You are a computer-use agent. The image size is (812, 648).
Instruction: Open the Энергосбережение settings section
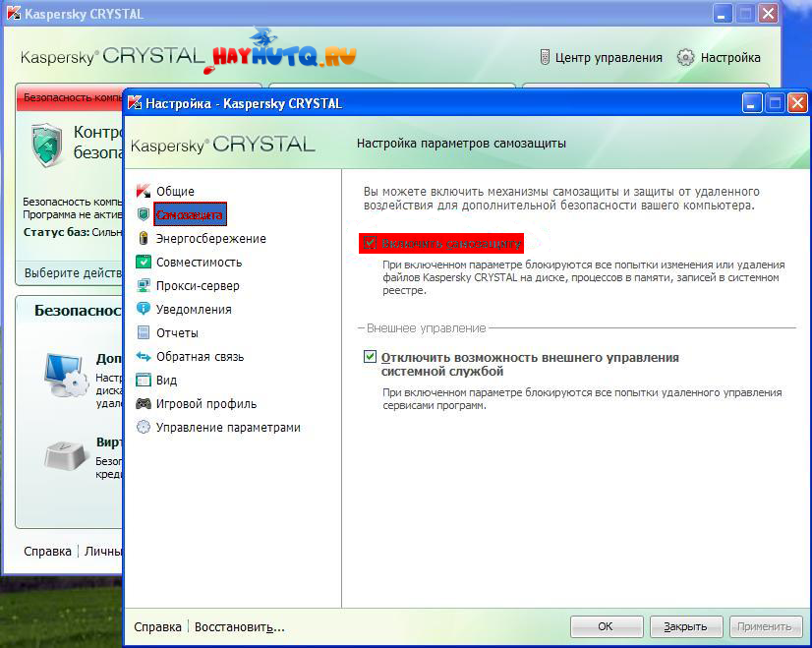[x=210, y=238]
